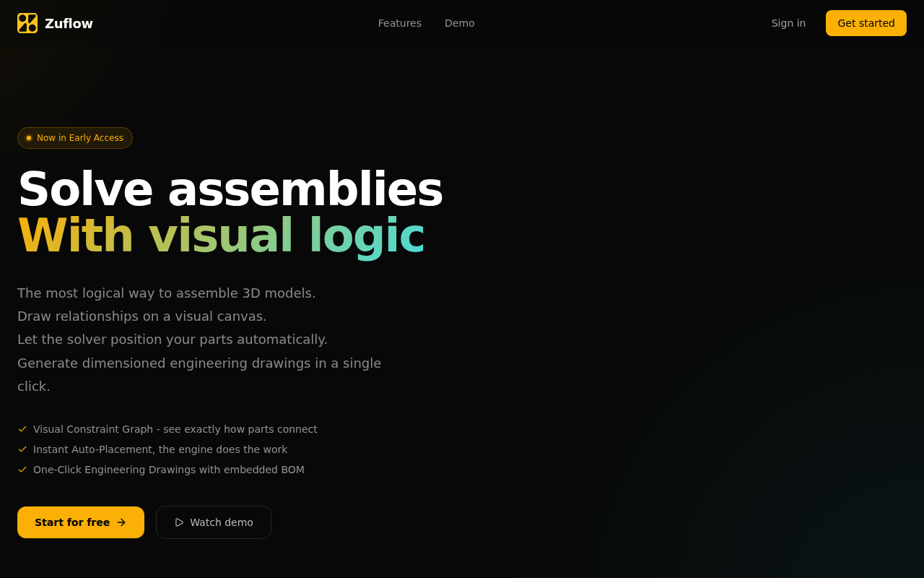
Task: Click the Solve assemblies headline
Action: coord(230,189)
